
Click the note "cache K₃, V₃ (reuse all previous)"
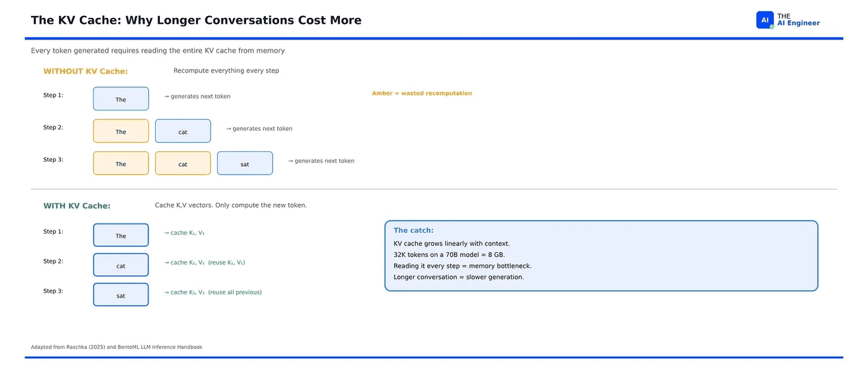pyautogui.click(x=213, y=293)
